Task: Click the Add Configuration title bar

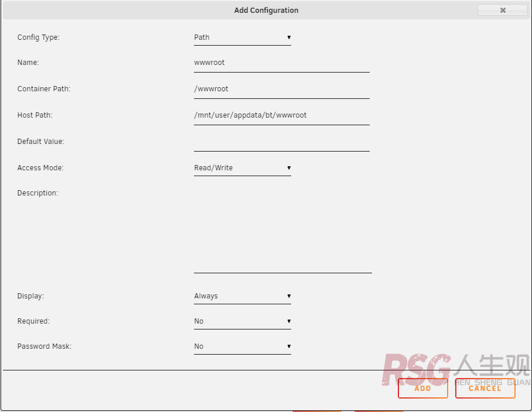Action: click(266, 10)
